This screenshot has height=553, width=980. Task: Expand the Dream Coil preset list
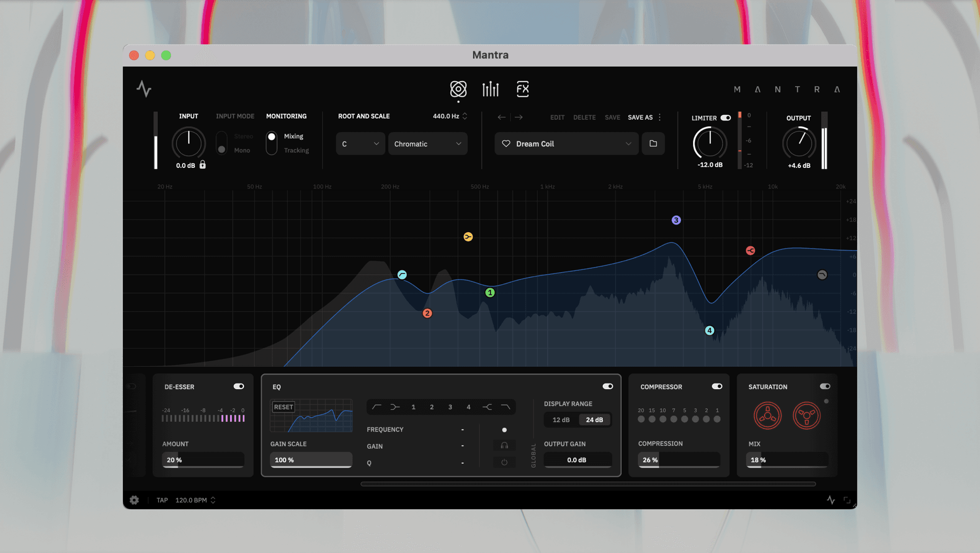628,143
